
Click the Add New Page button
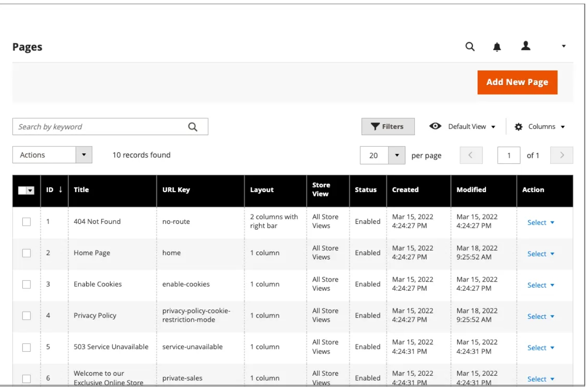517,82
